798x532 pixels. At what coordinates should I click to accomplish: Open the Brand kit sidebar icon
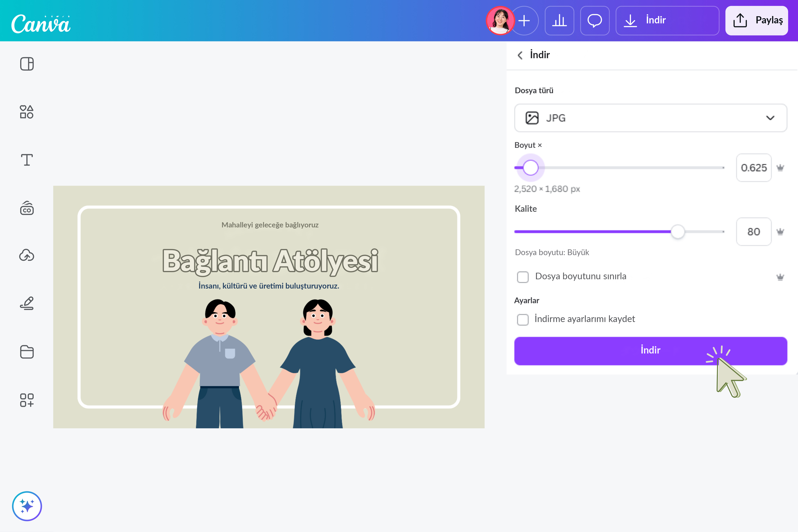(27, 208)
